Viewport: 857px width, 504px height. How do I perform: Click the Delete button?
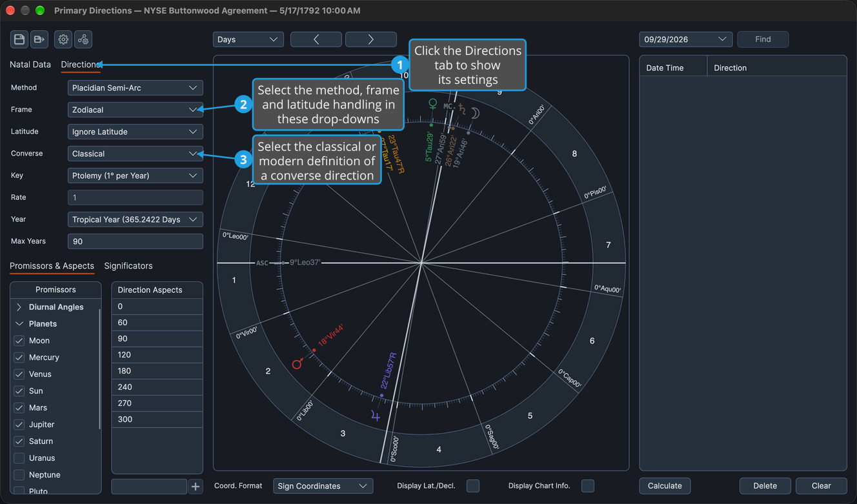point(765,486)
